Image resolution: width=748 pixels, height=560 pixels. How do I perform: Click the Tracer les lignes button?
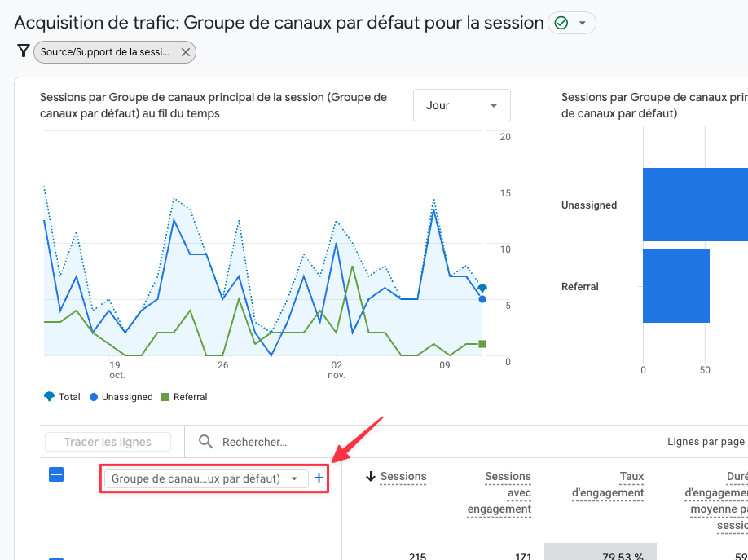click(x=108, y=442)
